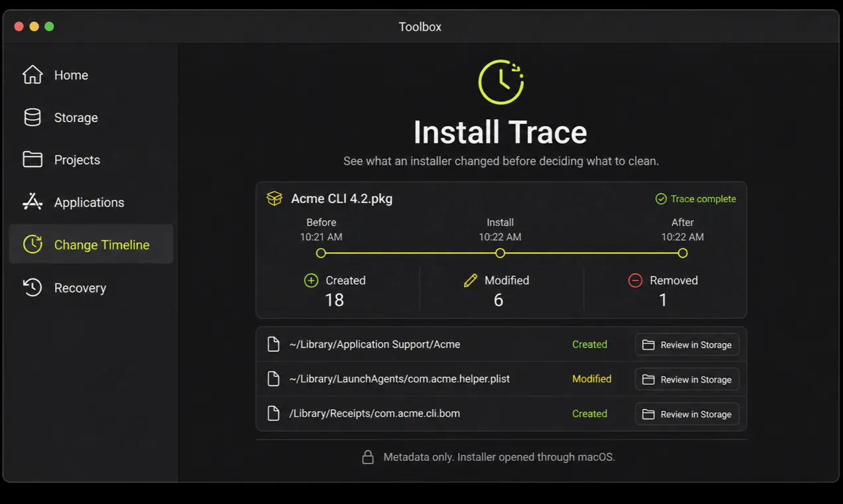Review com.acme.cli.bom in Storage
This screenshot has width=843, height=504.
click(687, 414)
